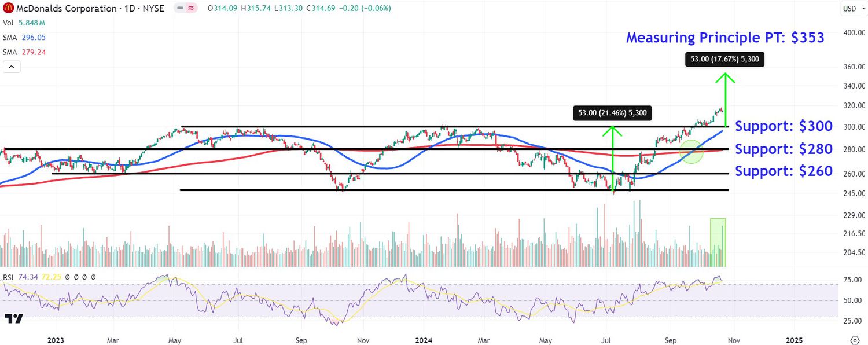
Task: Click the high price H315.74
Action: click(257, 8)
